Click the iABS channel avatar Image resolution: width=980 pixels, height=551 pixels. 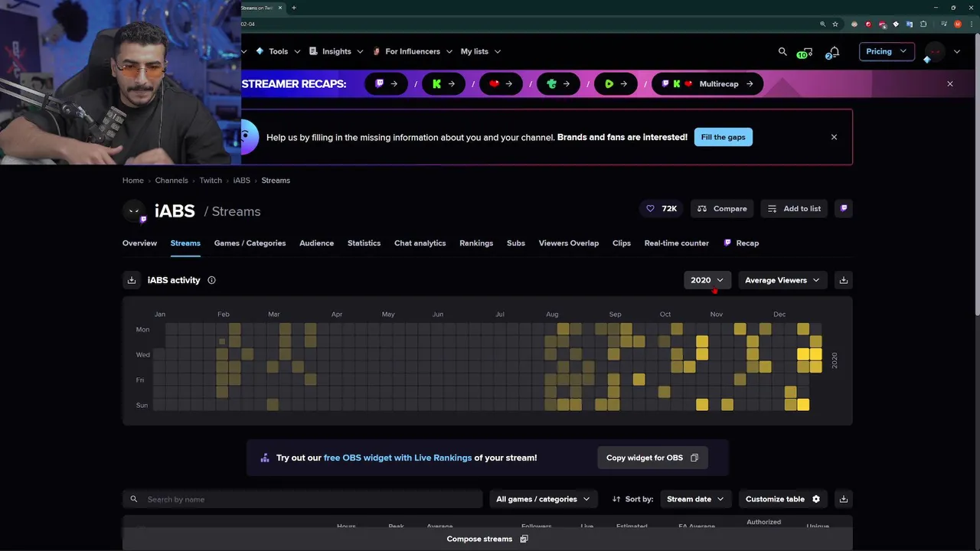135,211
